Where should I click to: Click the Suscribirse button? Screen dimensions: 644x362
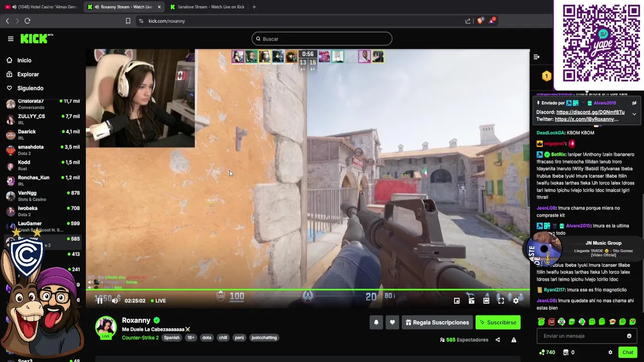(498, 322)
